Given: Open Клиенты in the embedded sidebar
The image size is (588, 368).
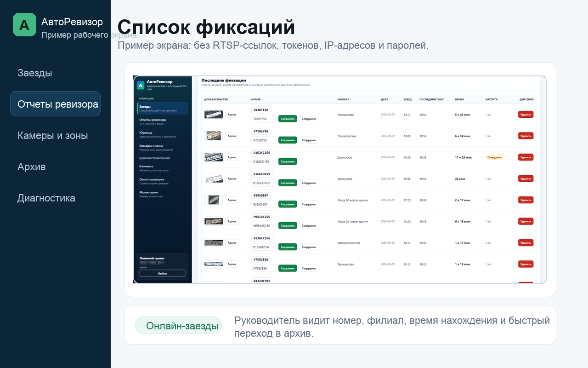Looking at the screenshot, I should 163,168.
